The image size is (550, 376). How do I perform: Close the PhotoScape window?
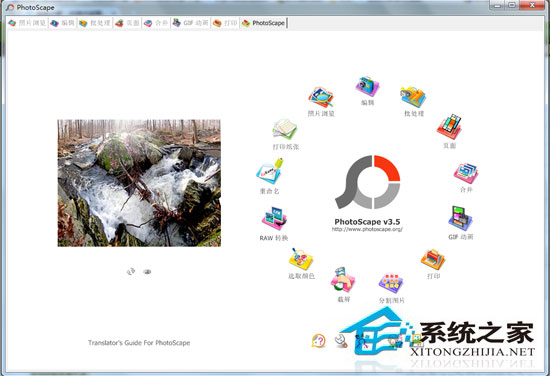532,5
